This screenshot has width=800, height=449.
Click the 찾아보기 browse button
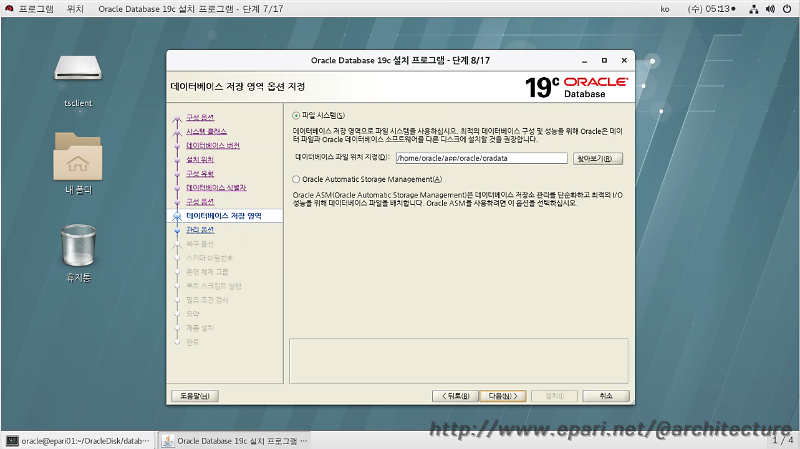(598, 159)
